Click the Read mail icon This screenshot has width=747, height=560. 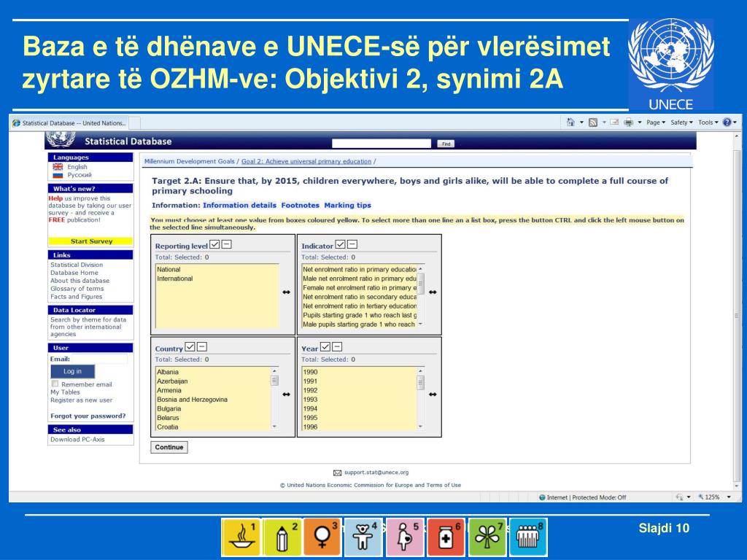tap(614, 122)
